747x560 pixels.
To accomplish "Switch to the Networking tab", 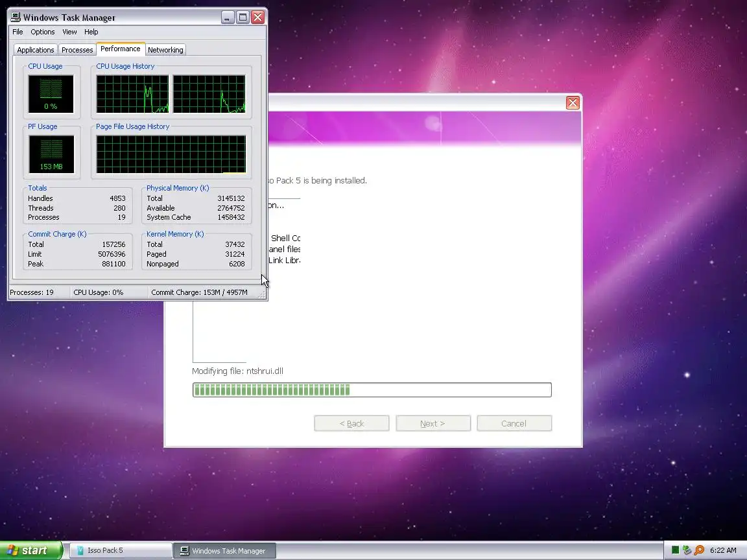I will pyautogui.click(x=165, y=50).
